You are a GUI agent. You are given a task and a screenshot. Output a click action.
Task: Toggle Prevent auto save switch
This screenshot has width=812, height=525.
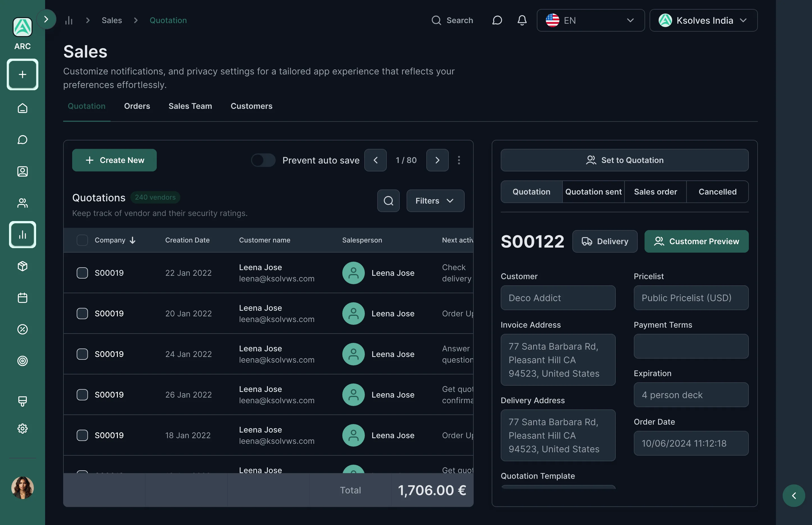tap(263, 160)
